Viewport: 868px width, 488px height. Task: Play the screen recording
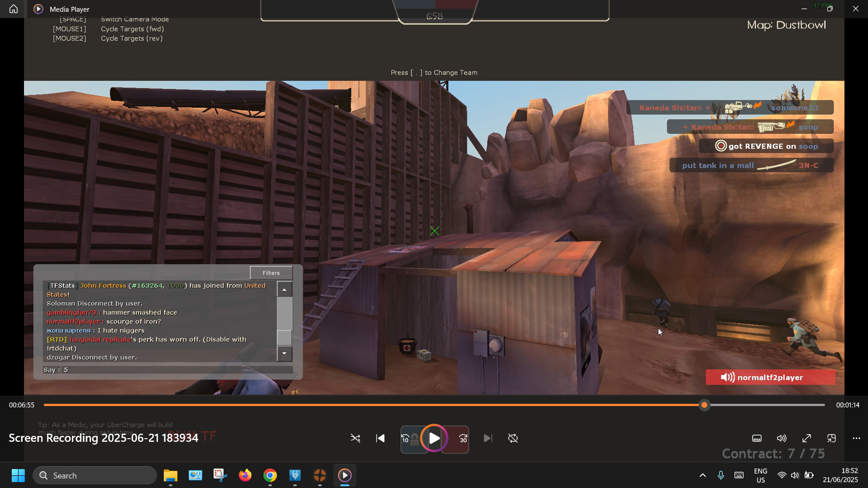coord(434,438)
